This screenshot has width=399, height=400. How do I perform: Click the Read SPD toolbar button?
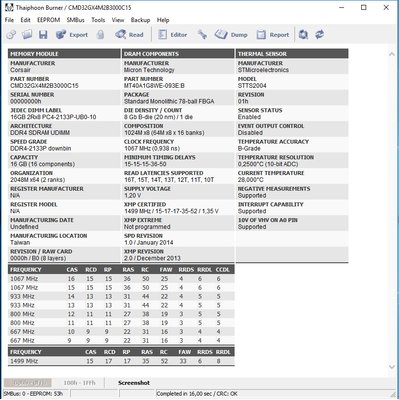(x=129, y=34)
